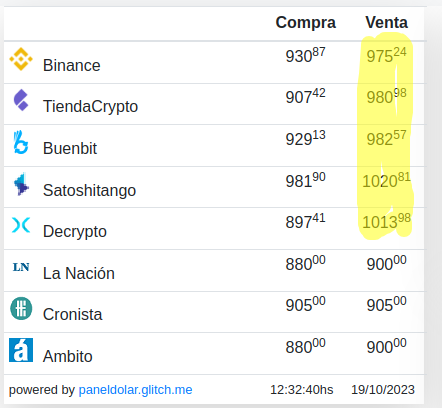The height and width of the screenshot is (408, 442).
Task: Click the Ambito blue square logo
Action: [x=21, y=350]
